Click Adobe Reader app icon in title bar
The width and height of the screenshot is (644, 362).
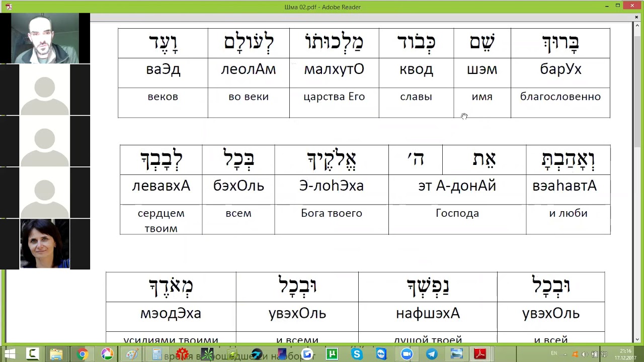pyautogui.click(x=9, y=7)
